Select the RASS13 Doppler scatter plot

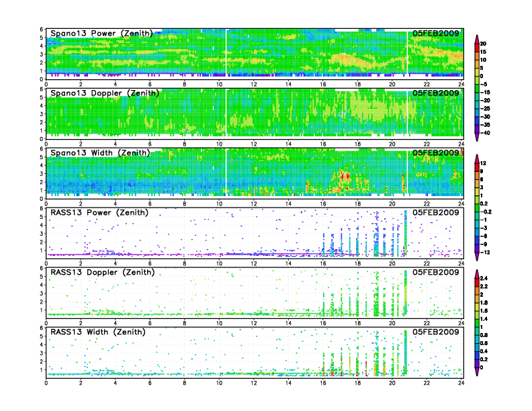pyautogui.click(x=255, y=293)
